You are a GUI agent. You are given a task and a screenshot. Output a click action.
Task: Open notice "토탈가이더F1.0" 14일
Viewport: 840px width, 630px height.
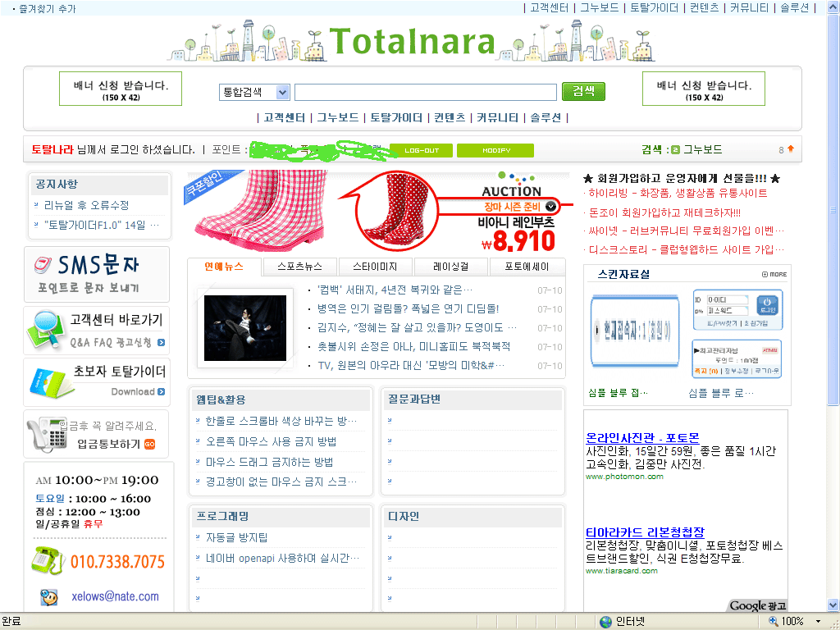[x=101, y=225]
